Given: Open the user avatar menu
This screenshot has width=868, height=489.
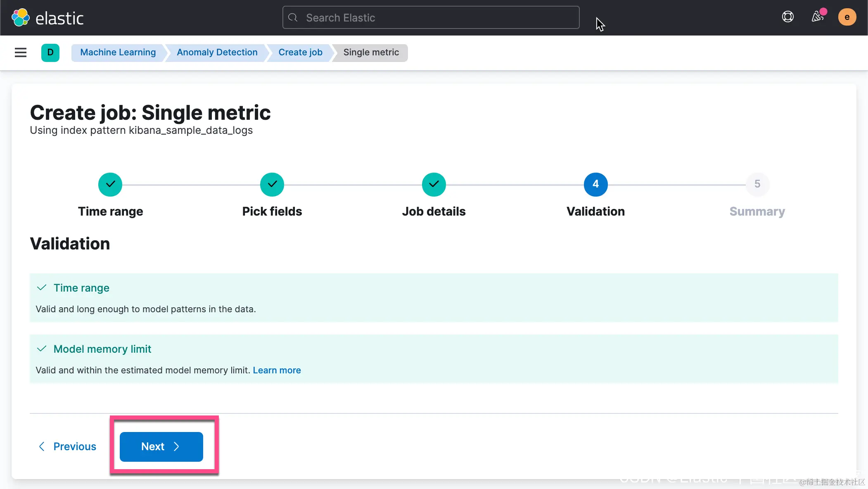Looking at the screenshot, I should (847, 17).
